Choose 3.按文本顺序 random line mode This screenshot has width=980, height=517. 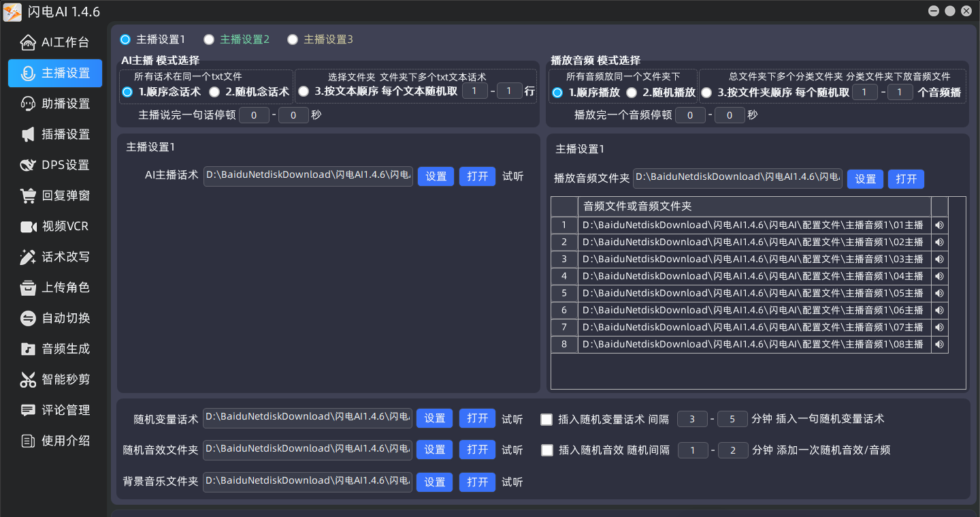click(304, 91)
